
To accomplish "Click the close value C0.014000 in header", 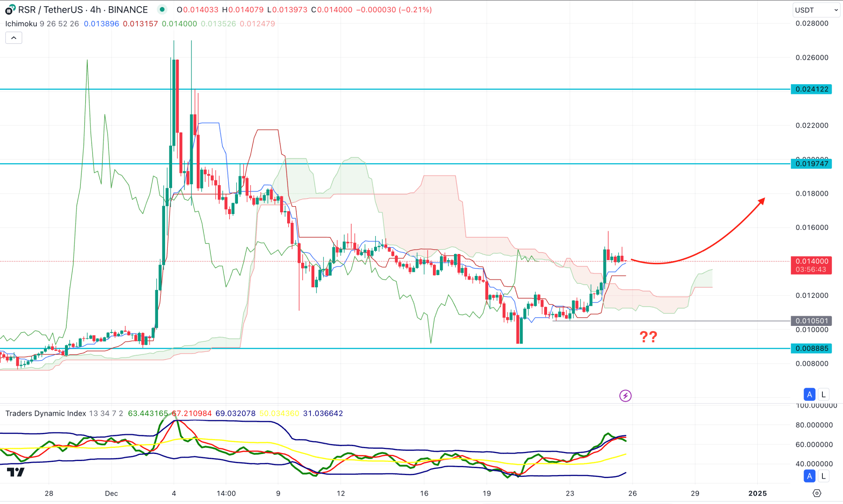I will (331, 10).
